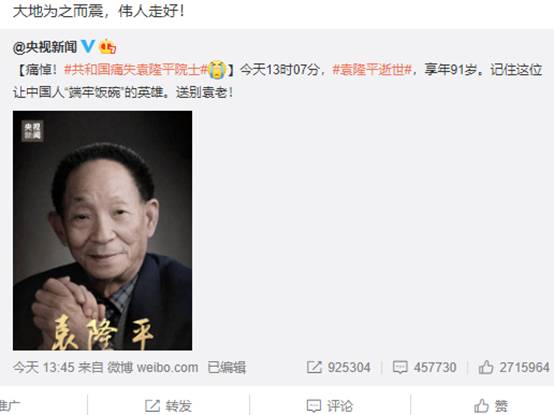
Task: Click the 微博 weibo.com source link
Action: pyautogui.click(x=153, y=367)
